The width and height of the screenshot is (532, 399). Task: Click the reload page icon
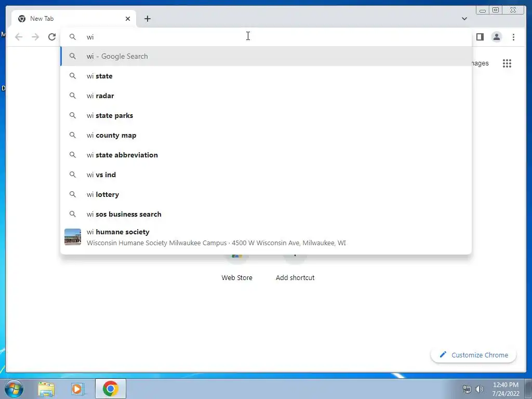pyautogui.click(x=52, y=37)
